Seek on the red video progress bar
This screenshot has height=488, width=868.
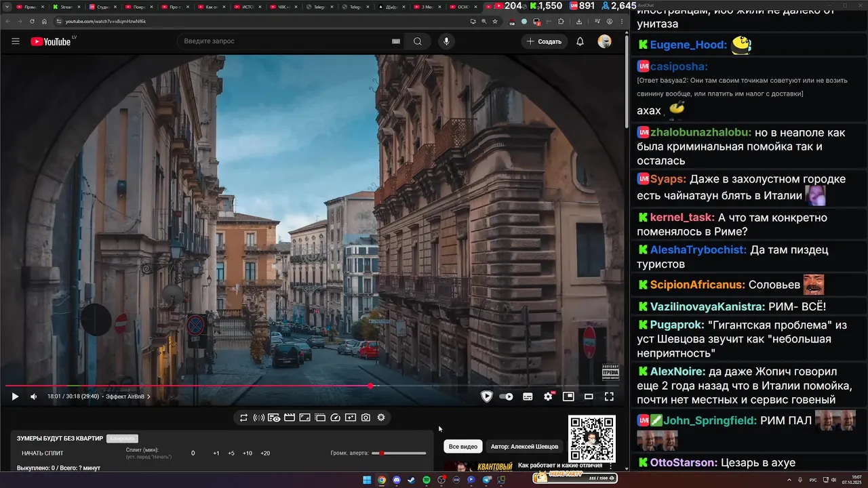coord(312,386)
